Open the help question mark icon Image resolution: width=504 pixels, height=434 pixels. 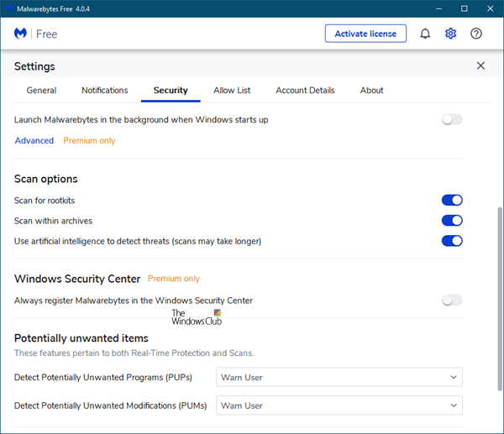point(476,34)
